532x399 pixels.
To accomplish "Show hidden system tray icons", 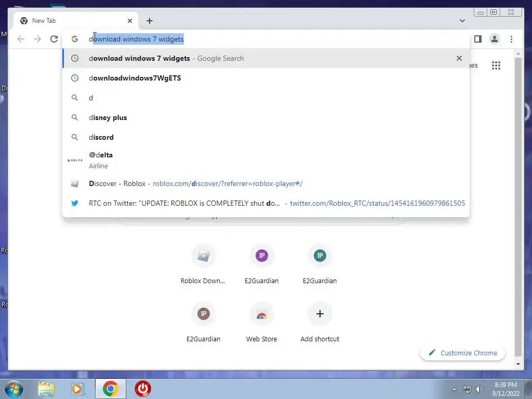I will click(x=454, y=389).
